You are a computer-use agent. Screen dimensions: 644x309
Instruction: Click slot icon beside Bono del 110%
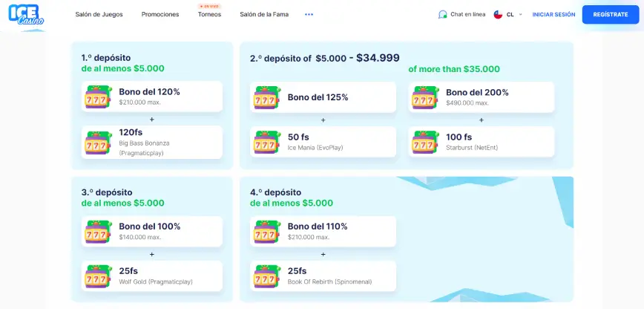[267, 232]
